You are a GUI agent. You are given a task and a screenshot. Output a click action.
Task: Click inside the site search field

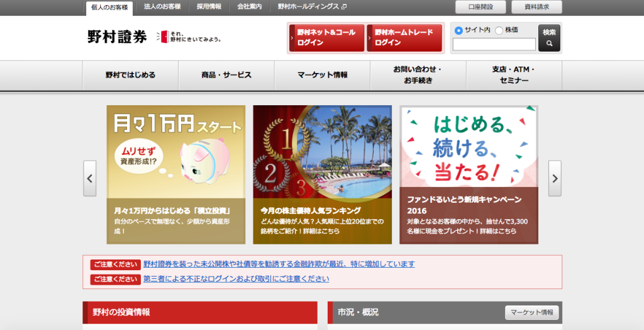(x=494, y=44)
